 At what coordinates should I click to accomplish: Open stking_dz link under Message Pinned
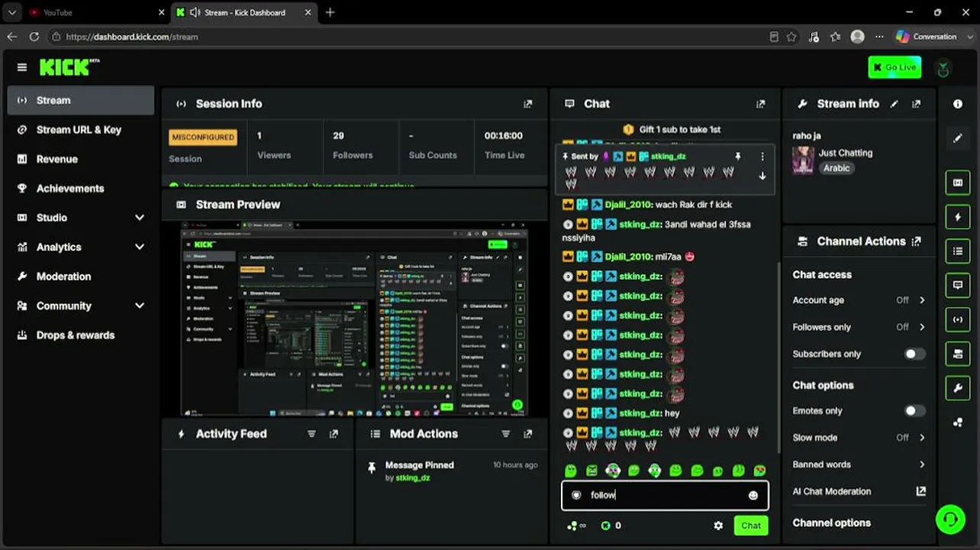[413, 478]
